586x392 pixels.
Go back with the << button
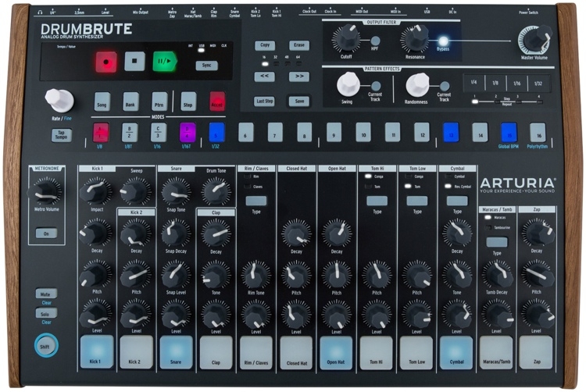(265, 77)
